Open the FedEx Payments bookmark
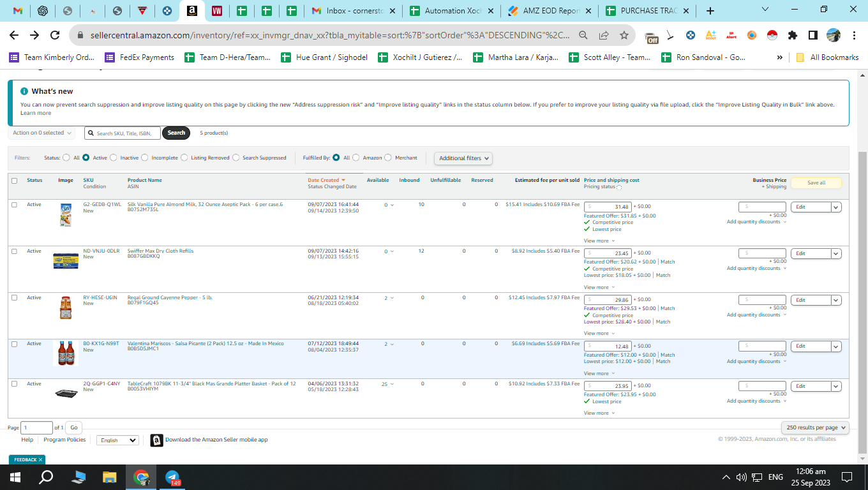Image resolution: width=868 pixels, height=490 pixels. [140, 57]
